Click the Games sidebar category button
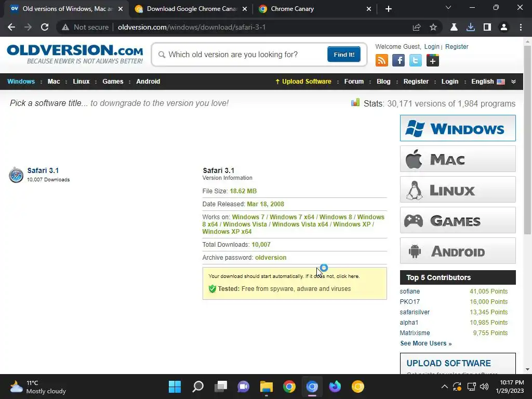This screenshot has height=399, width=532. point(458,220)
